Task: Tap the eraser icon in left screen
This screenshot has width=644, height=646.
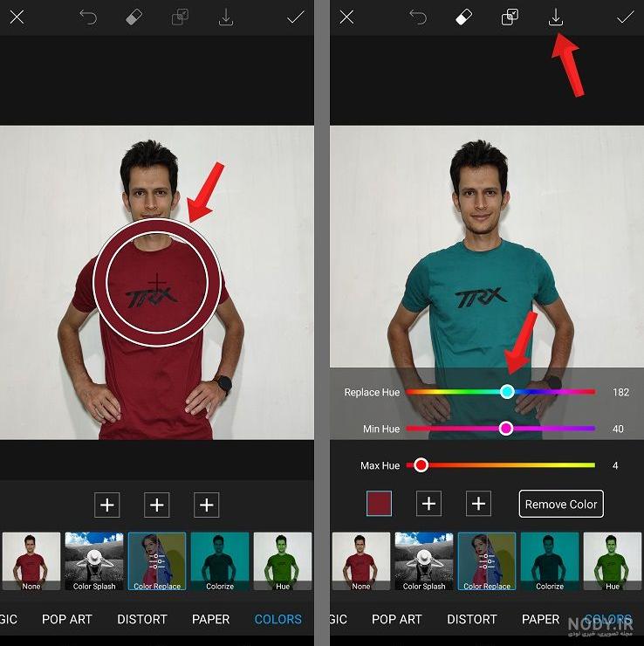Action: tap(134, 17)
